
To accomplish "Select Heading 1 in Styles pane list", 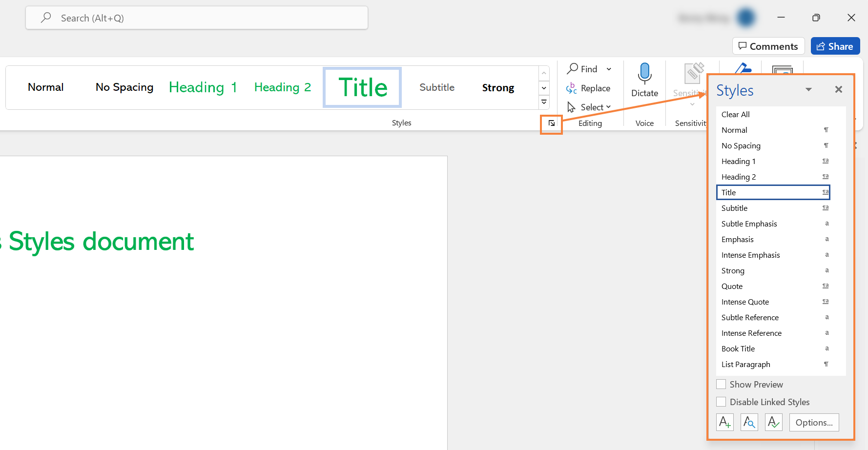I will (x=773, y=161).
